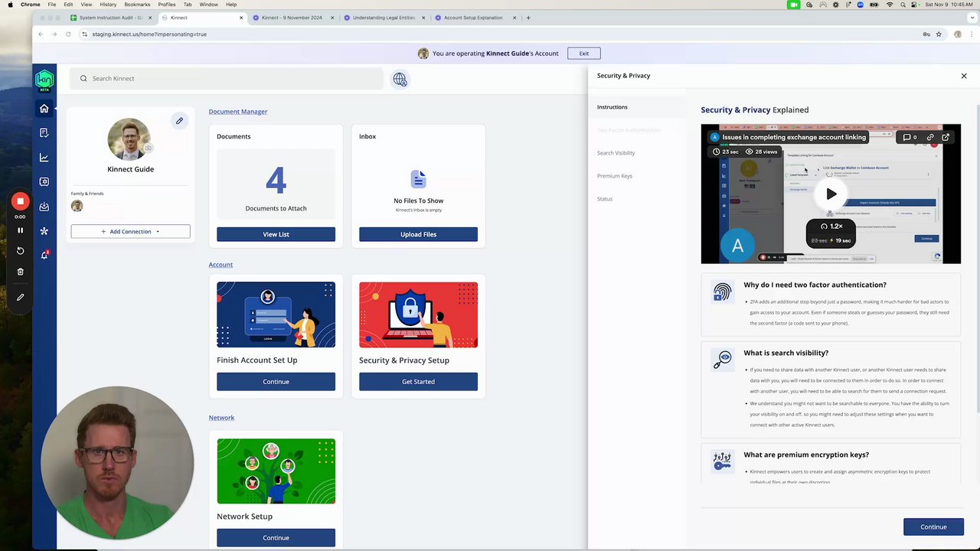Open the inbox tray sidebar icon
The width and height of the screenshot is (980, 551).
[x=44, y=207]
